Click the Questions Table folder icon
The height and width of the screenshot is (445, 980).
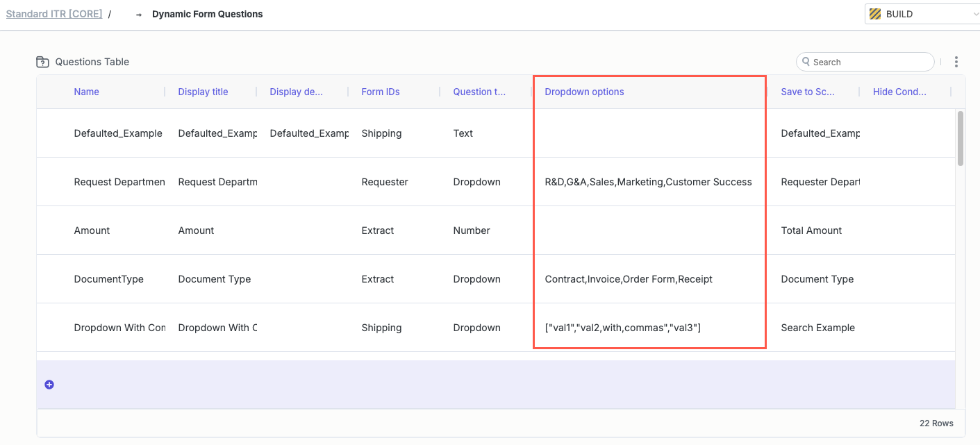pyautogui.click(x=43, y=62)
